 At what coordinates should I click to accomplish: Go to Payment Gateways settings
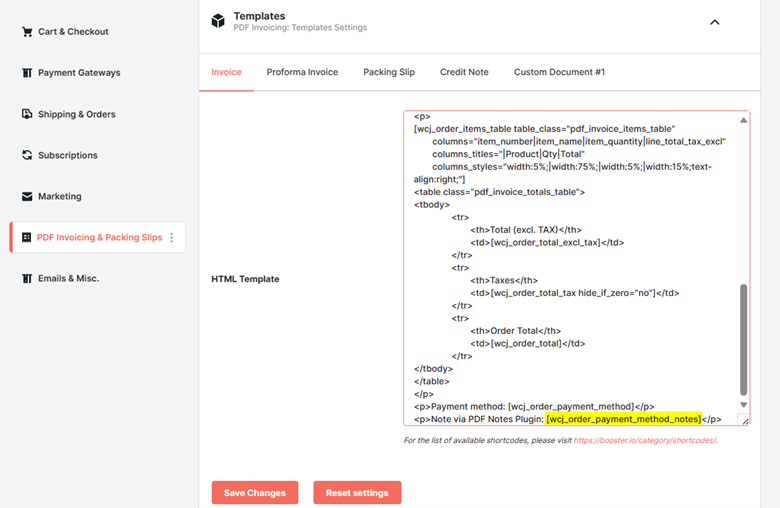(x=79, y=73)
